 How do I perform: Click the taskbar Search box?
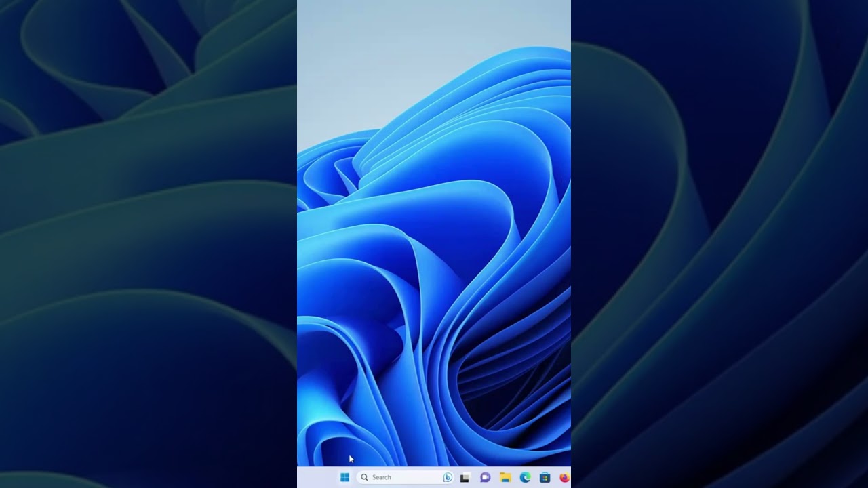click(x=406, y=477)
